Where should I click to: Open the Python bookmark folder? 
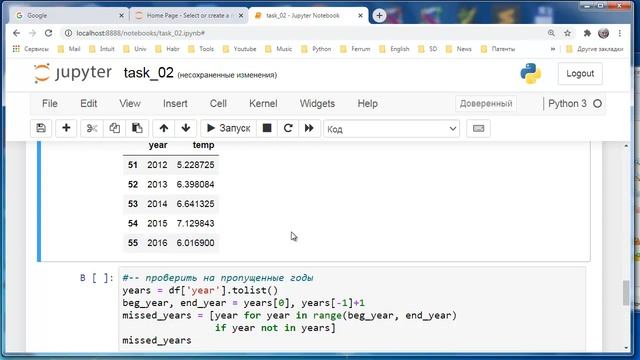(x=316, y=49)
